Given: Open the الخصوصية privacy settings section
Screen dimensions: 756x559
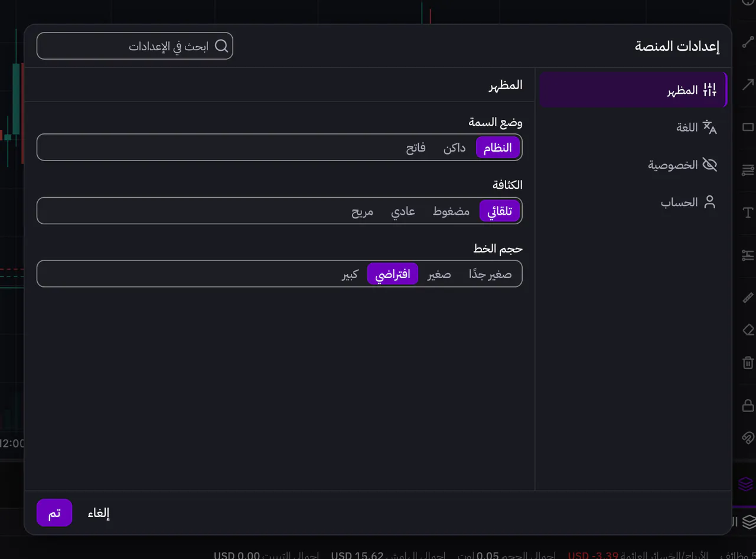Looking at the screenshot, I should [x=633, y=165].
